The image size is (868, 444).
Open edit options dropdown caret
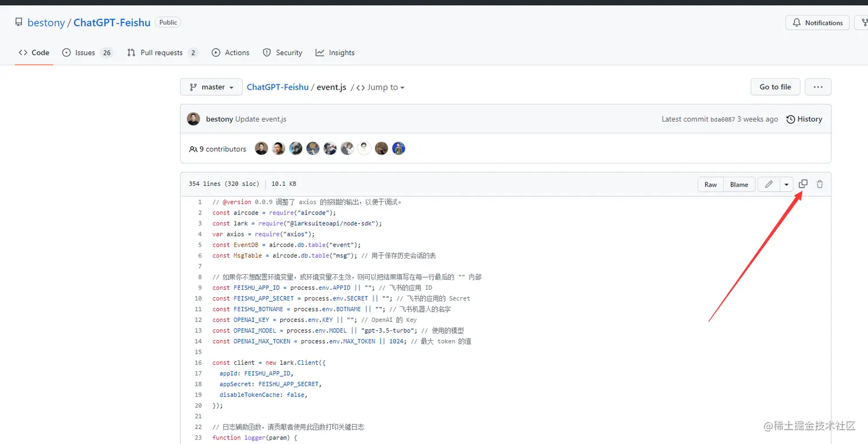coord(786,184)
